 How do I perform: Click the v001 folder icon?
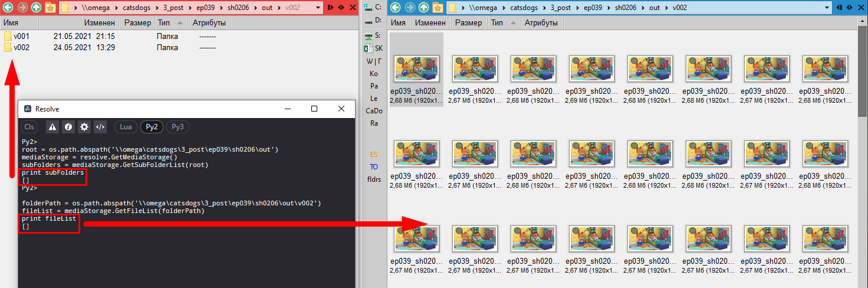[x=8, y=36]
